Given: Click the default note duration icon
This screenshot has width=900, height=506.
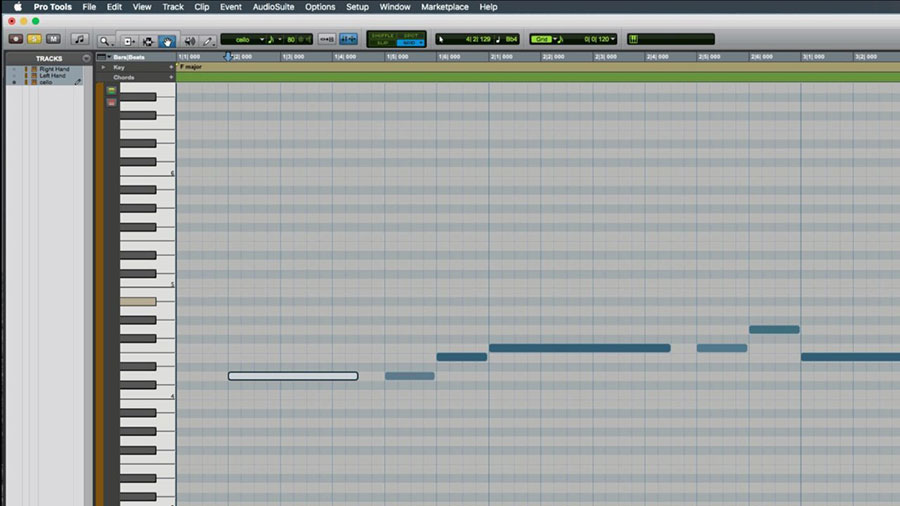Looking at the screenshot, I should pyautogui.click(x=271, y=40).
